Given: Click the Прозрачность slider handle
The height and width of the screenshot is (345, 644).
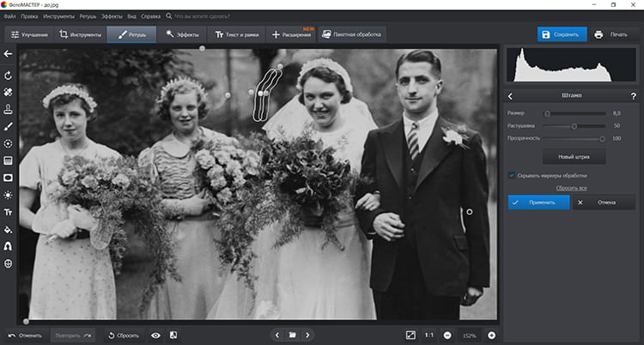Looking at the screenshot, I should pyautogui.click(x=602, y=138).
